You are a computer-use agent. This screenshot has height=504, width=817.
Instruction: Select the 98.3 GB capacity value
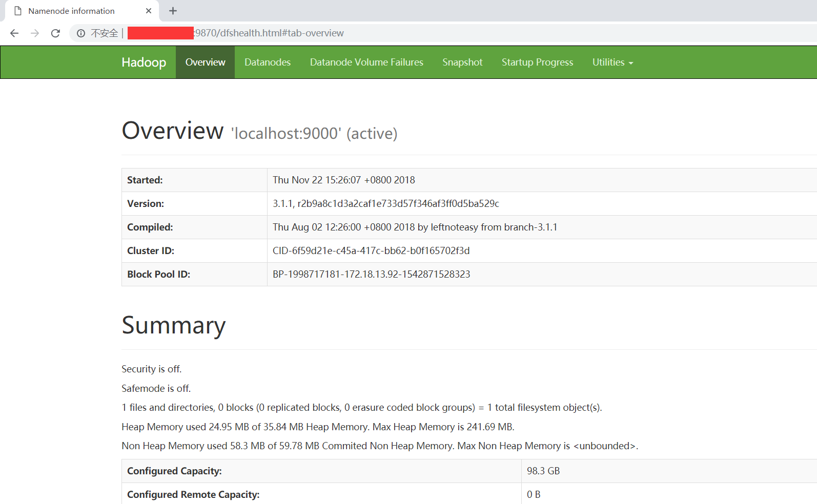543,471
